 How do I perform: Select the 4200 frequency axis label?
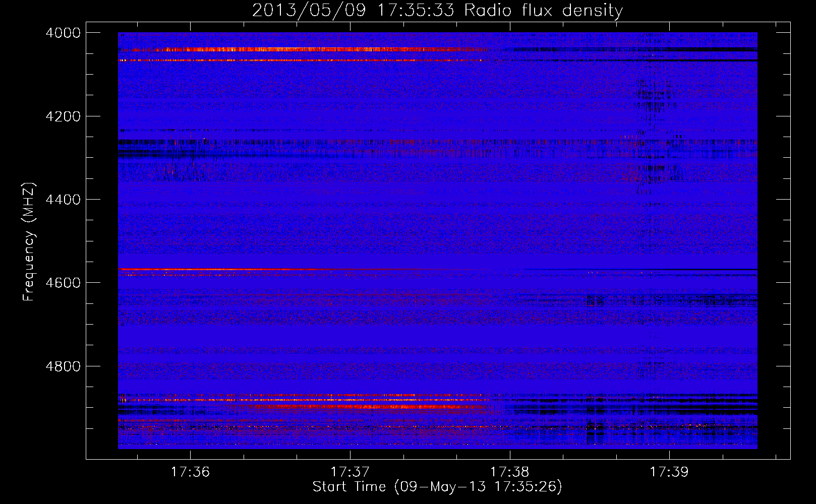tap(63, 116)
